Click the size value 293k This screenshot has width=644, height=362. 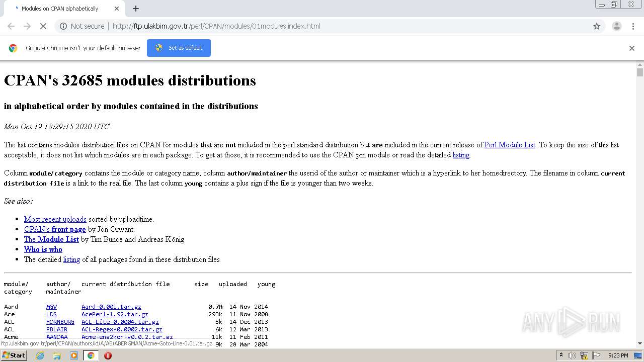215,314
